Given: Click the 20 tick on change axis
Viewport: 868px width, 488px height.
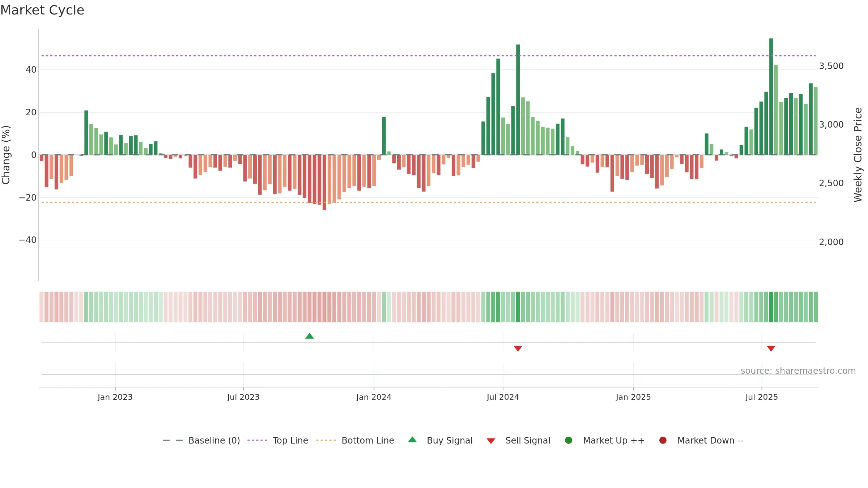Looking at the screenshot, I should tap(31, 112).
